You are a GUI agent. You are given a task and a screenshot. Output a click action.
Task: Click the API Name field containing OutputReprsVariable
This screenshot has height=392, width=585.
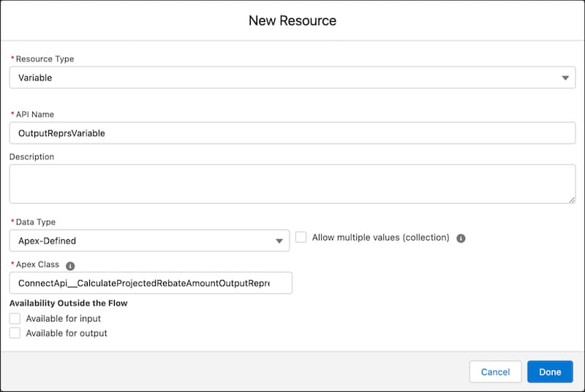pos(292,133)
